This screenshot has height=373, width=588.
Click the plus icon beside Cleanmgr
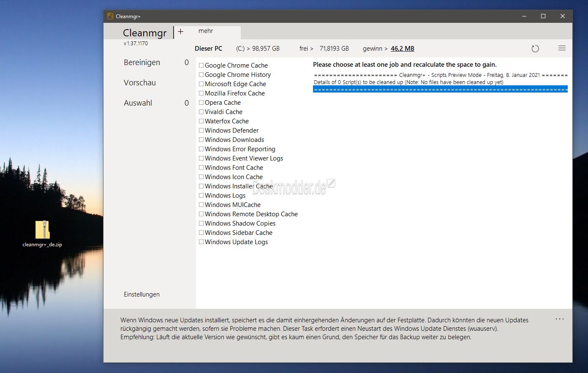point(180,32)
